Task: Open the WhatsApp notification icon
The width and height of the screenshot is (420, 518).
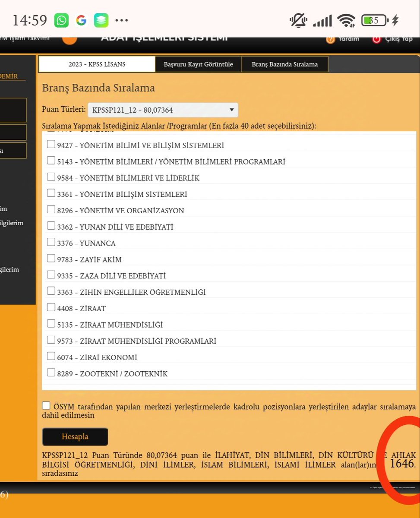Action: (x=61, y=20)
